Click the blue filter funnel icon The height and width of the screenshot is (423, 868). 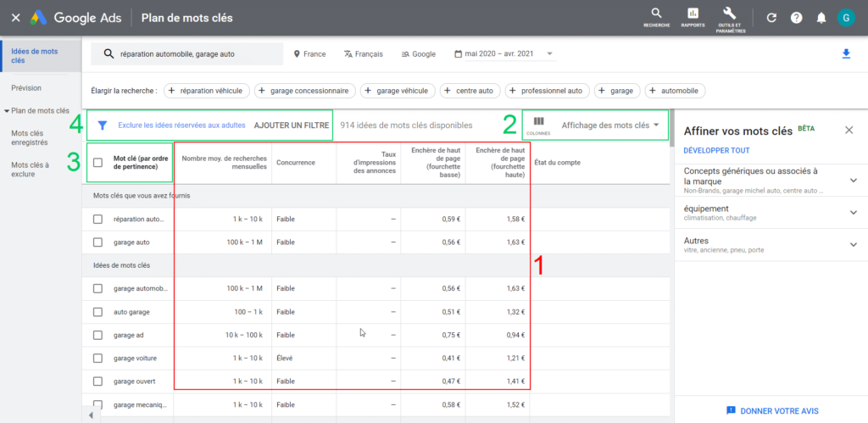103,125
